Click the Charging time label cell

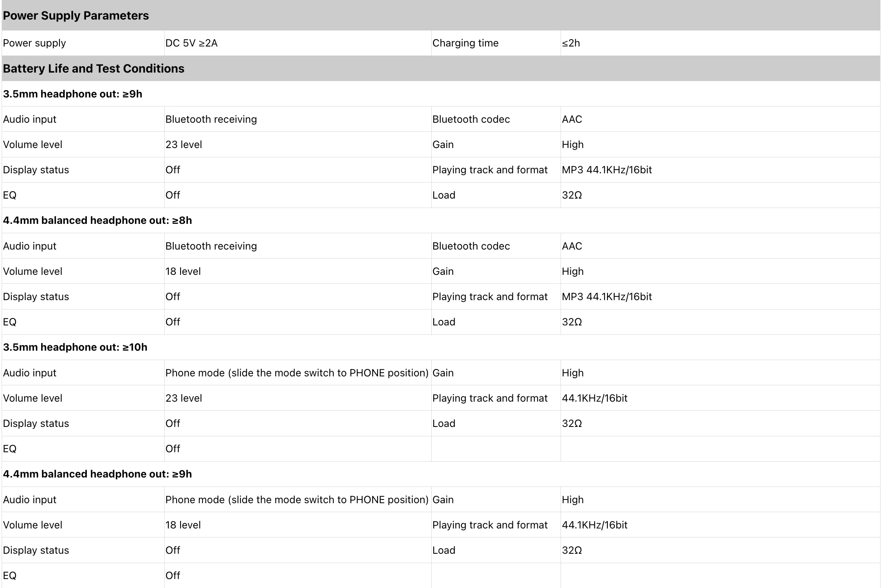[496, 43]
